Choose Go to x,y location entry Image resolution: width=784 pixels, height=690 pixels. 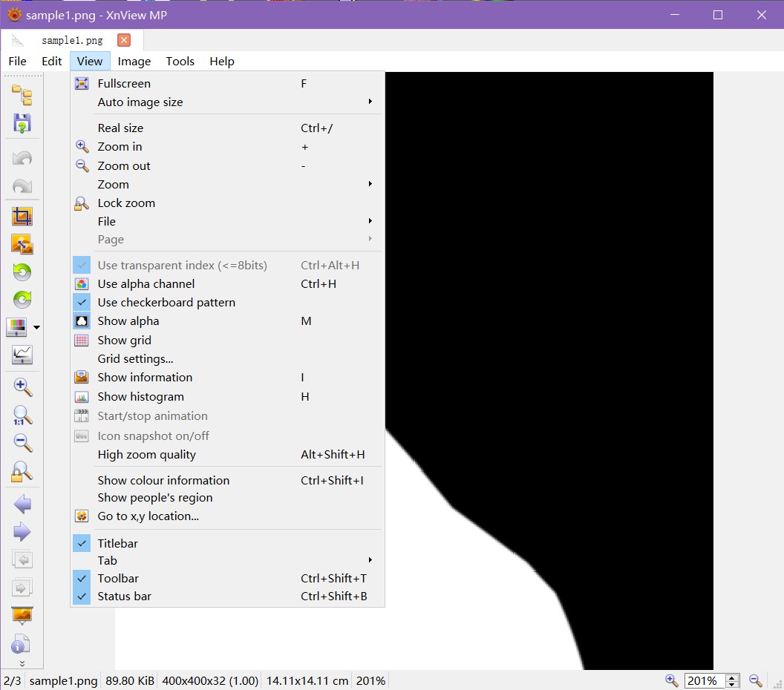point(227,516)
